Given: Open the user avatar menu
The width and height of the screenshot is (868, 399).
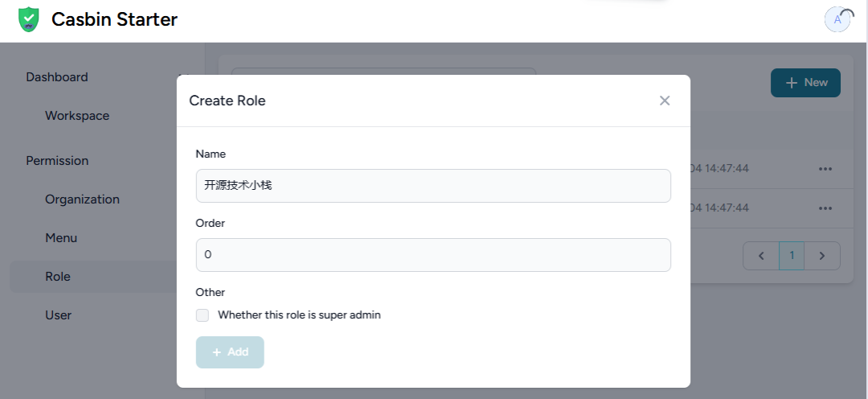Looking at the screenshot, I should (837, 20).
